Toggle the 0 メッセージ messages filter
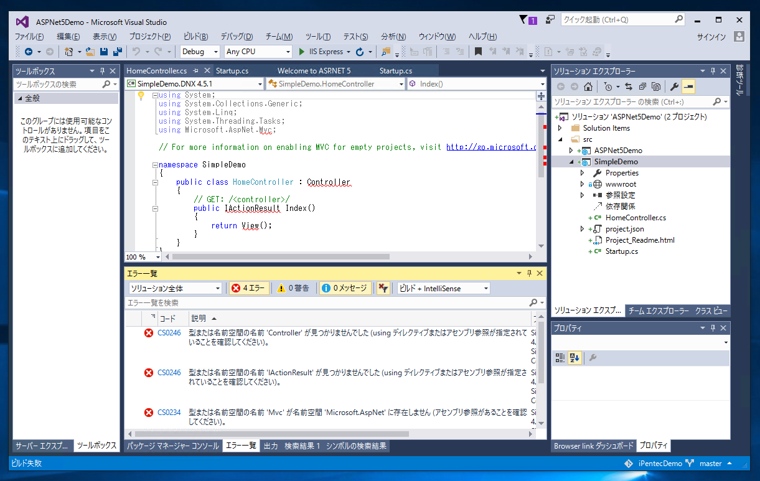760x481 pixels. [345, 288]
